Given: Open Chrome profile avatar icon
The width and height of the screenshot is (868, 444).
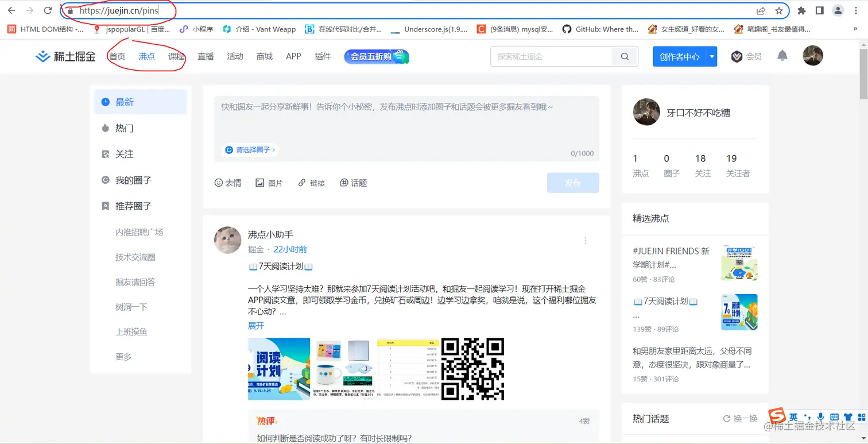Looking at the screenshot, I should 838,10.
